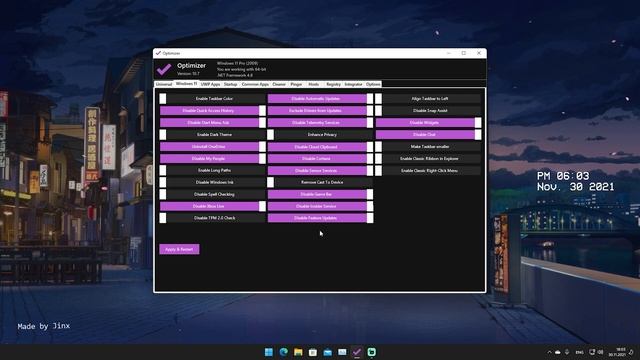Open the Startup tab
This screenshot has height=360, width=640.
pos(230,84)
